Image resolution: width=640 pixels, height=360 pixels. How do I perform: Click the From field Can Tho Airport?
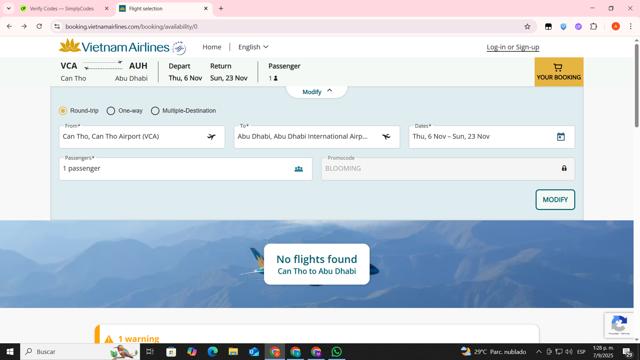pyautogui.click(x=142, y=137)
